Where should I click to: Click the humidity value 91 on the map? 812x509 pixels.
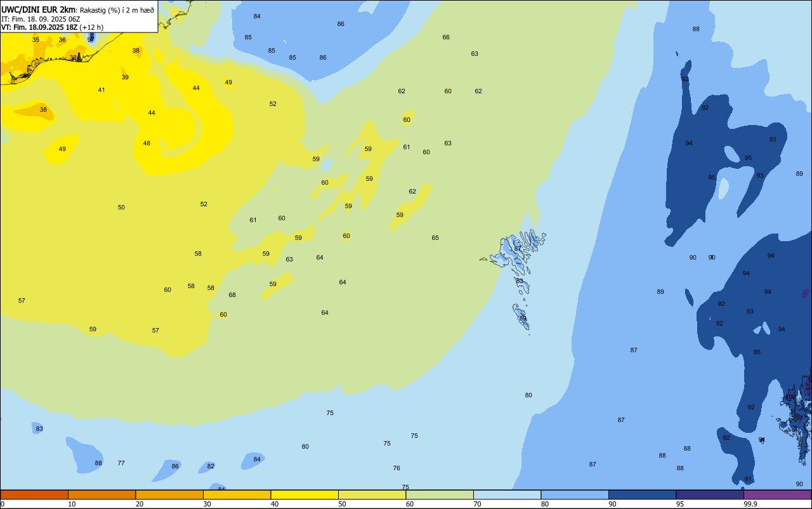pos(748,479)
